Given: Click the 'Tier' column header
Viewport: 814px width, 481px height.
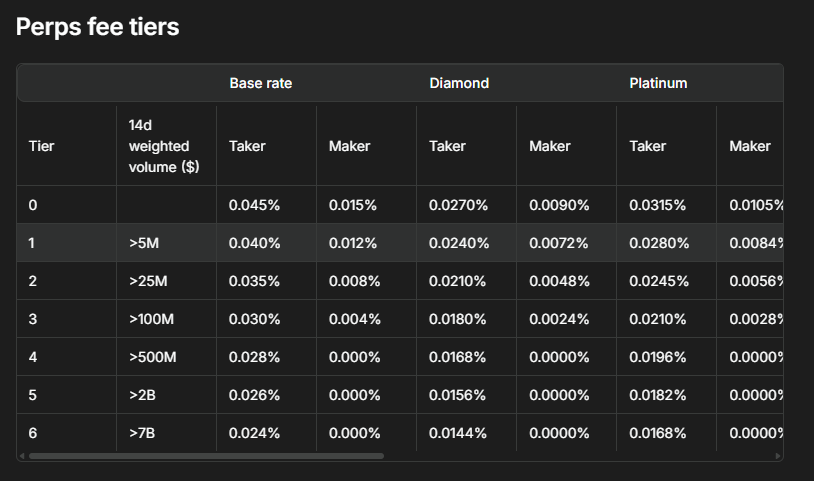Looking at the screenshot, I should pos(42,146).
